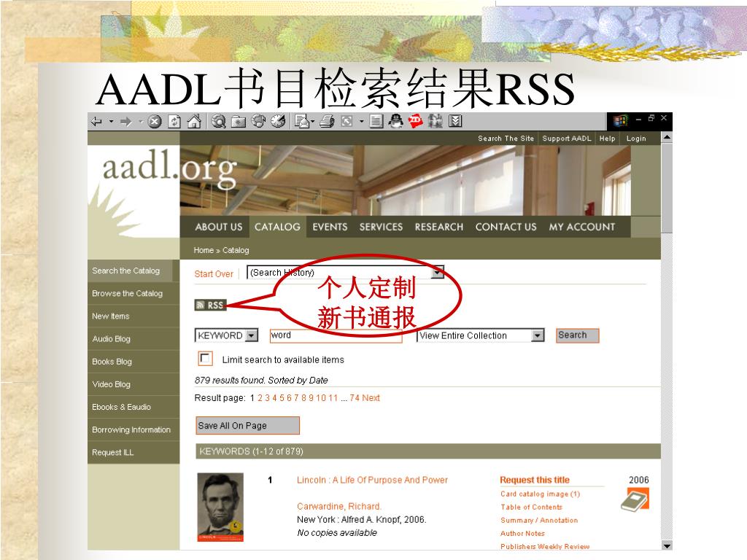Open the View Entire Collection dropdown

click(538, 335)
